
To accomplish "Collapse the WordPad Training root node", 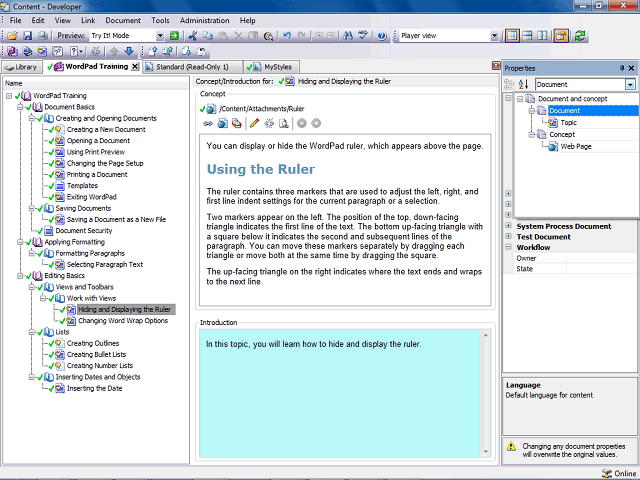I will [9, 96].
